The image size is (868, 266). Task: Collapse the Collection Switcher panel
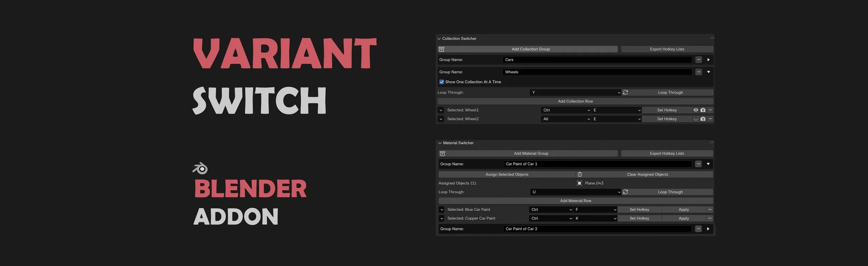point(439,39)
